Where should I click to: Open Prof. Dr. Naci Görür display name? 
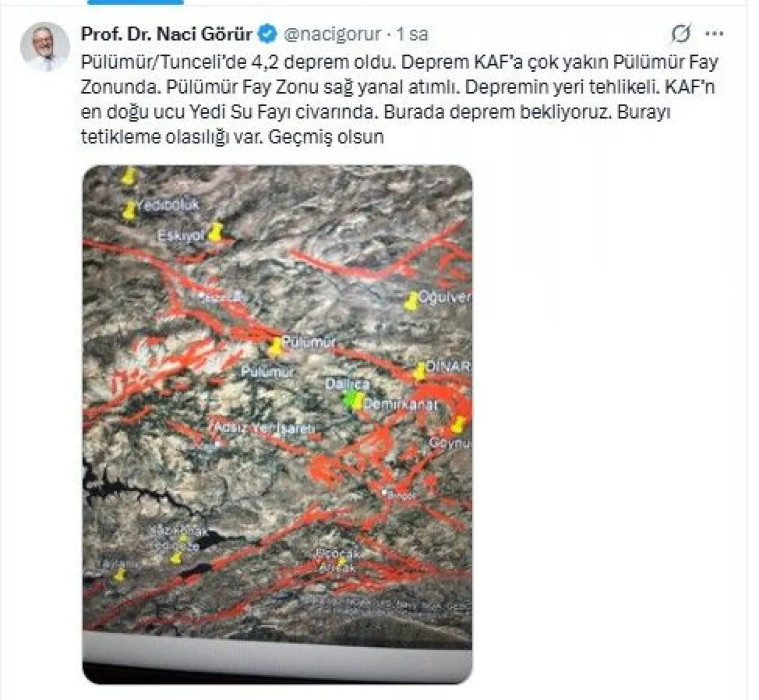(x=167, y=34)
